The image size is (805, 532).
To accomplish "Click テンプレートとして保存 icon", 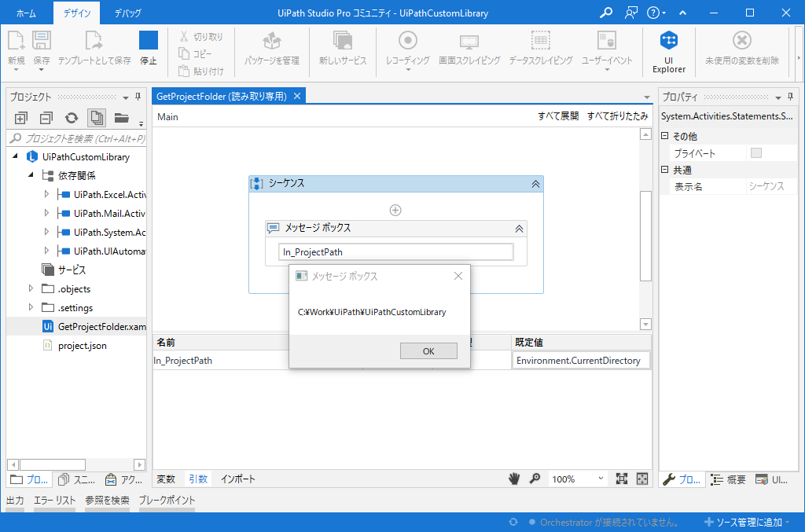I will pos(94,41).
